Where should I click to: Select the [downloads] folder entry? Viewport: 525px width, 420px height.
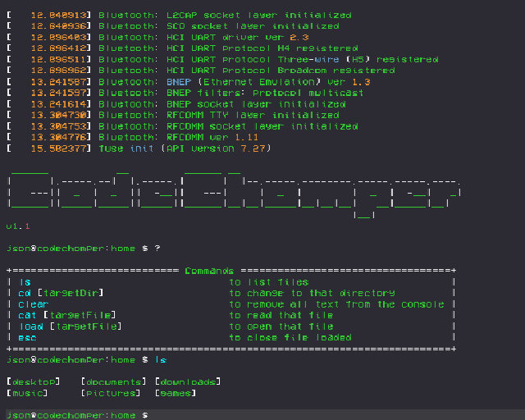click(x=188, y=381)
